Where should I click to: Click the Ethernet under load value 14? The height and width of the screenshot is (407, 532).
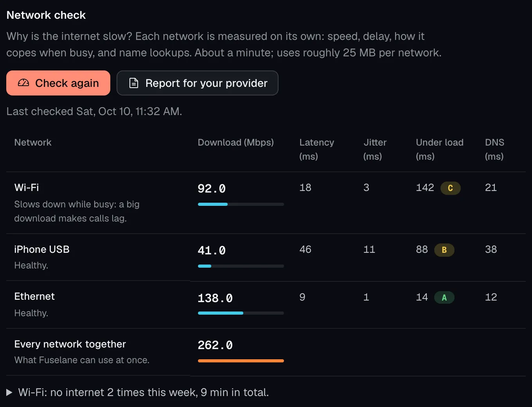point(422,297)
